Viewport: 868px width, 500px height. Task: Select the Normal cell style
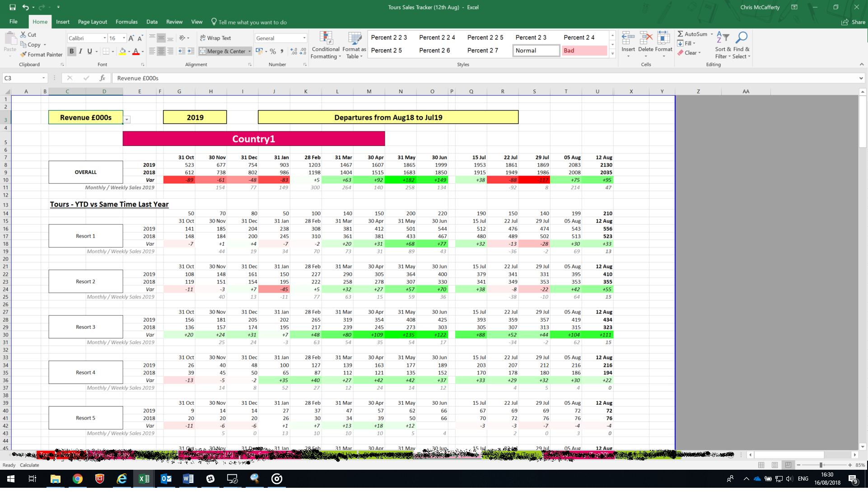536,51
